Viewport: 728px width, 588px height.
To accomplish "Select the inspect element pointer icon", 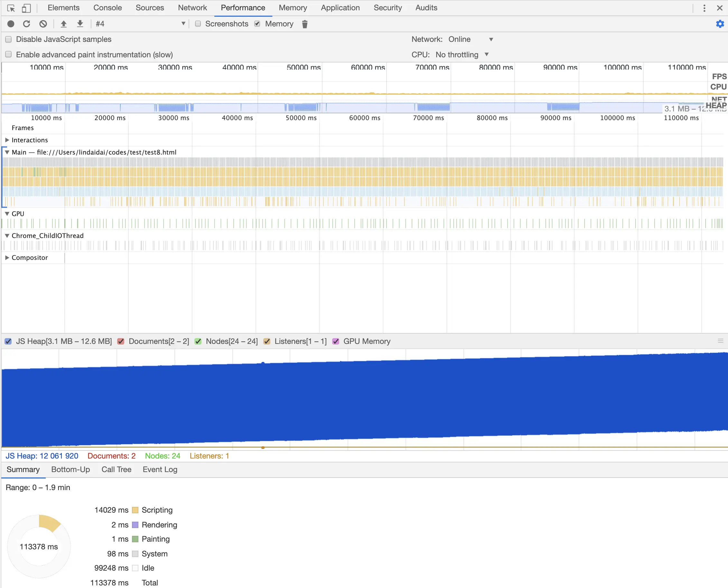I will click(x=11, y=8).
